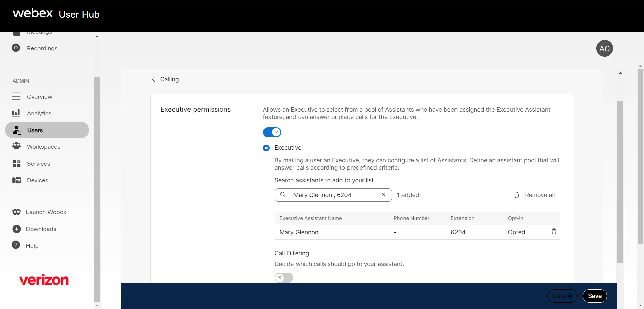The image size is (644, 309).
Task: Click the User Hub title
Action: pyautogui.click(x=79, y=14)
